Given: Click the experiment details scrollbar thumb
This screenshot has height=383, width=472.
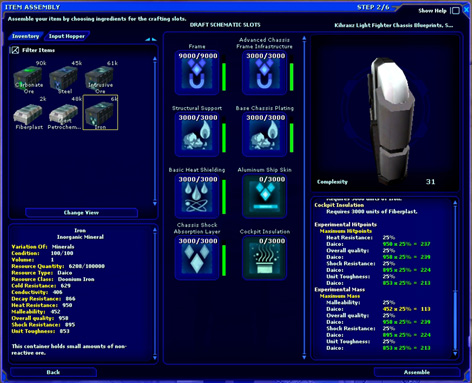Looking at the screenshot, I should 455,320.
